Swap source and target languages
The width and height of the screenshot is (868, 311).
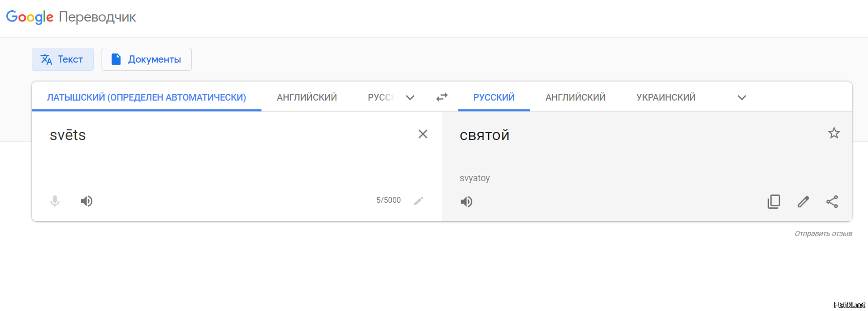click(x=442, y=97)
